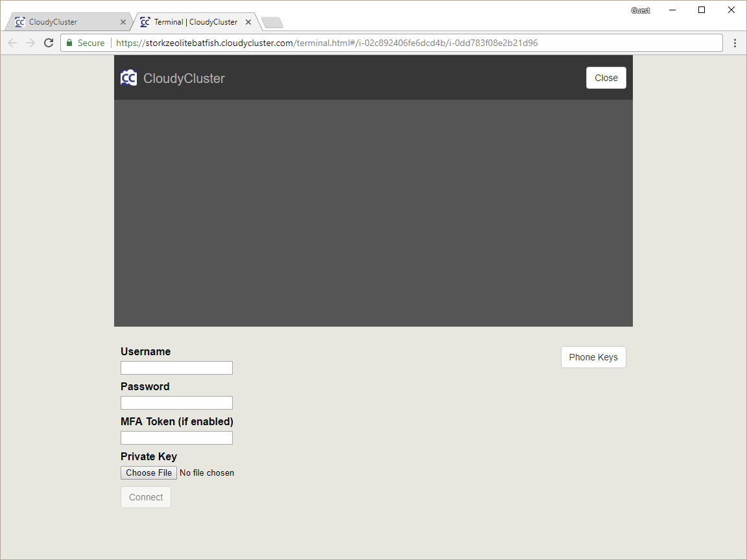Click the 'Password' label
This screenshot has width=747, height=560.
pyautogui.click(x=145, y=387)
